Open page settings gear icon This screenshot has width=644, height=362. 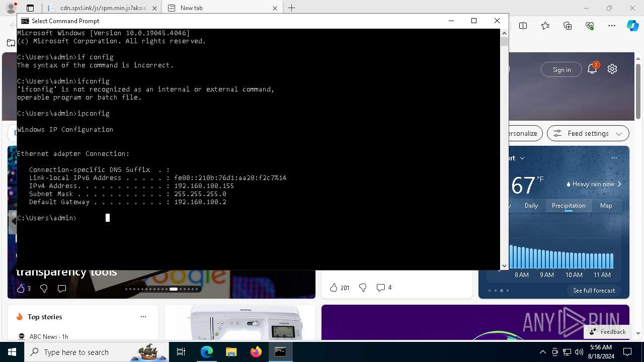tap(612, 69)
